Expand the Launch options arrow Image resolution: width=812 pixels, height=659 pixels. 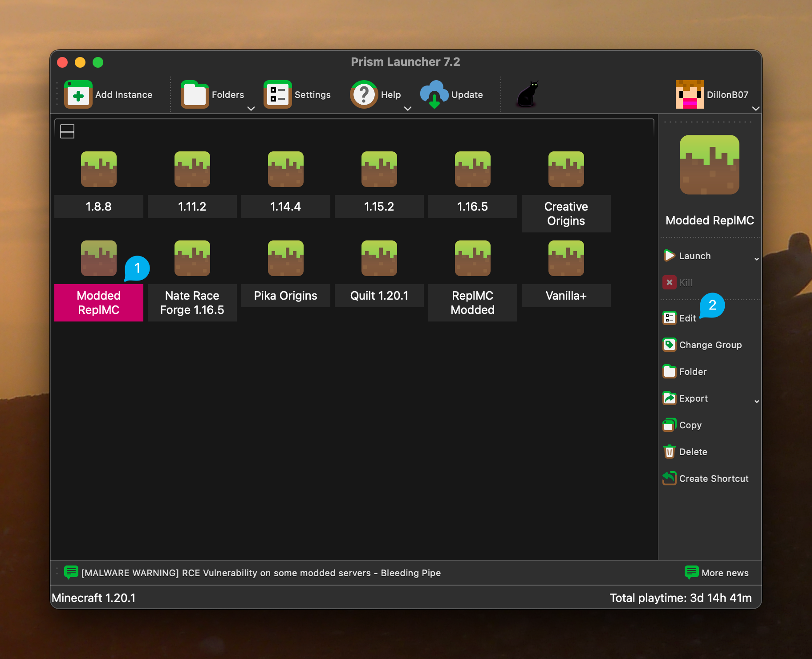pos(756,259)
